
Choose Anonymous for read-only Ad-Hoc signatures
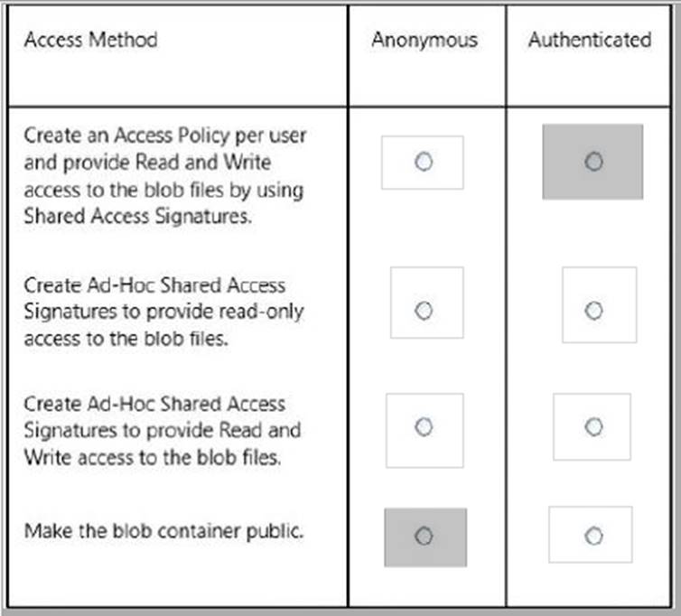coord(423,310)
